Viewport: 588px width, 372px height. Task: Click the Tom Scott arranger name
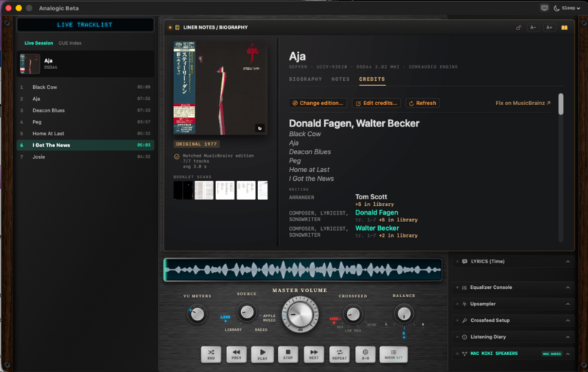click(x=371, y=197)
